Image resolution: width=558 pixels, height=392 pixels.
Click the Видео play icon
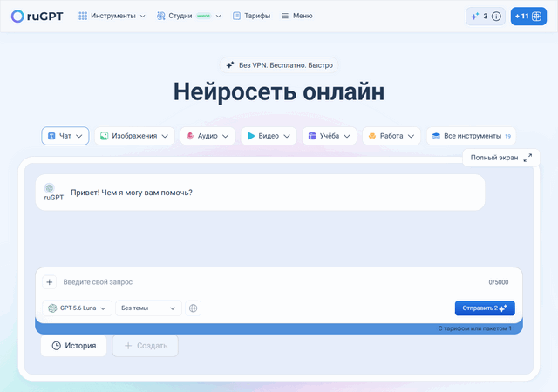pos(251,136)
